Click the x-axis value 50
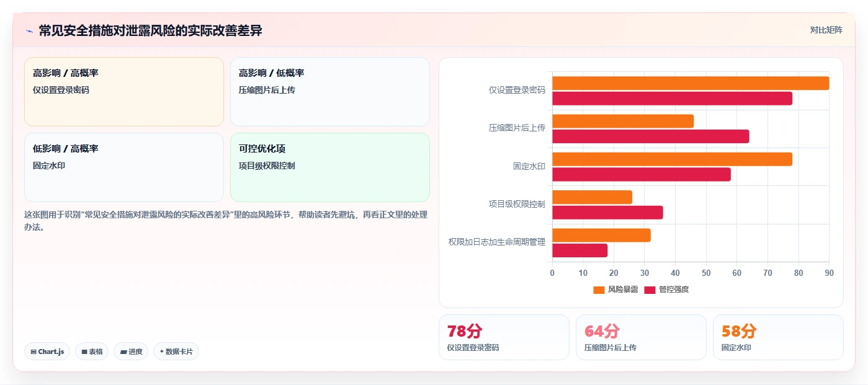This screenshot has width=868, height=385. [x=706, y=273]
